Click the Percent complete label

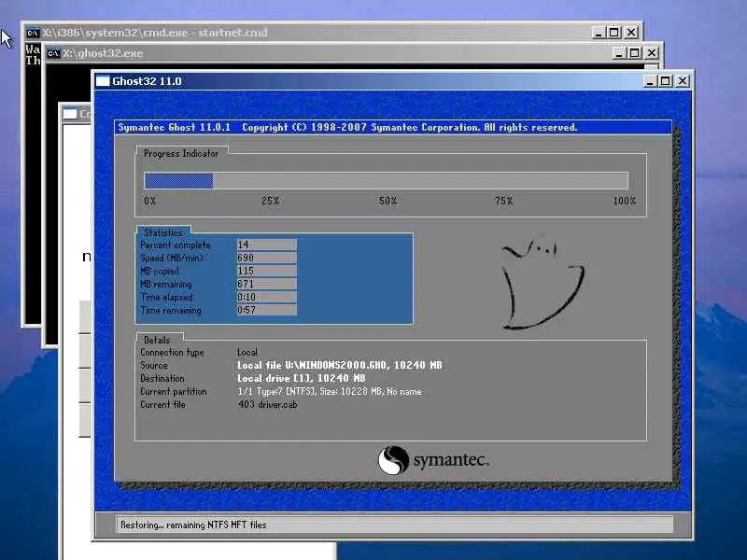(176, 245)
